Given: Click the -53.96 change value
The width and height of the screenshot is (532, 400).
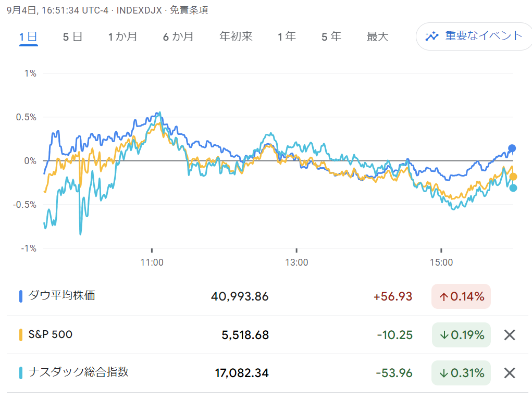Looking at the screenshot, I should pyautogui.click(x=394, y=373).
